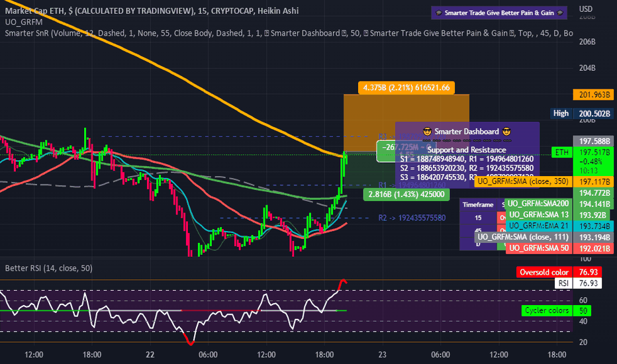Image resolution: width=617 pixels, height=364 pixels.
Task: Open the Better RSI (14, close, 50) legend
Action: [x=49, y=268]
